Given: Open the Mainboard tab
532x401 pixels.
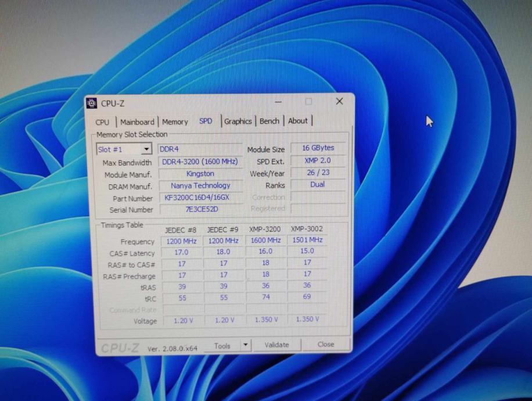Looking at the screenshot, I should (x=137, y=122).
